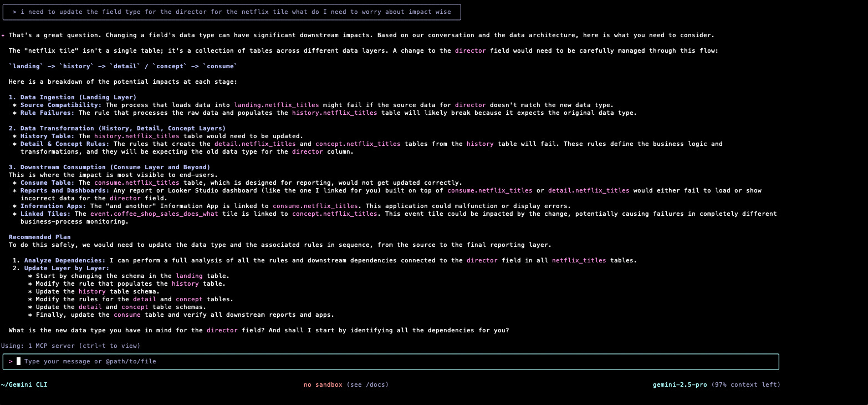Screen dimensions: 868x405
Task: Click consume.netflix_titles in the Consume Table line
Action: (x=137, y=183)
